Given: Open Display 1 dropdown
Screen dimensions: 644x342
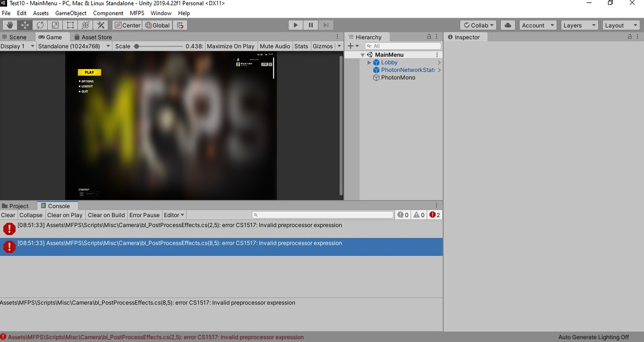Looking at the screenshot, I should click(18, 46).
